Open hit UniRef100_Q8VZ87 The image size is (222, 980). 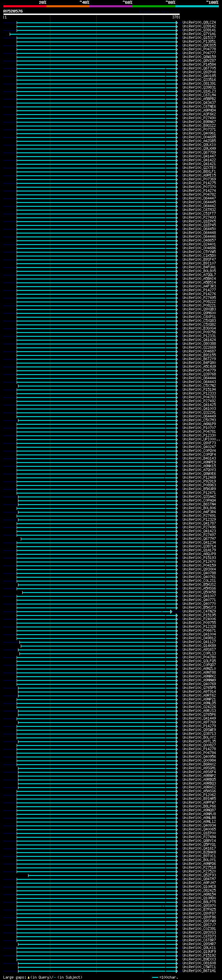(x=199, y=60)
